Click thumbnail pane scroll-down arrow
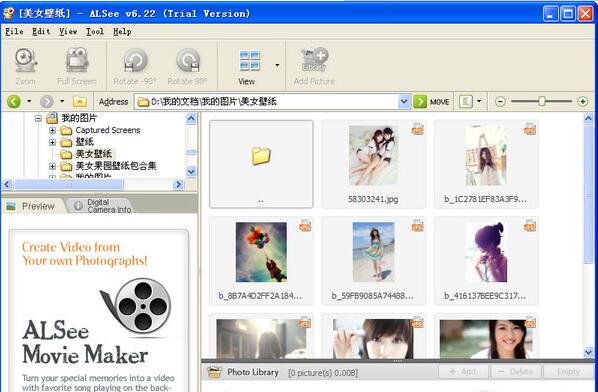 pyautogui.click(x=588, y=352)
